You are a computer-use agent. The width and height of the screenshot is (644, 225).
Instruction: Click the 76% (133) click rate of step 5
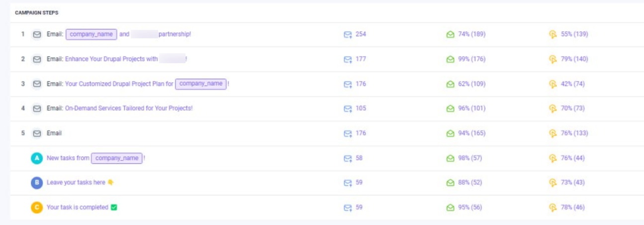[x=574, y=133]
